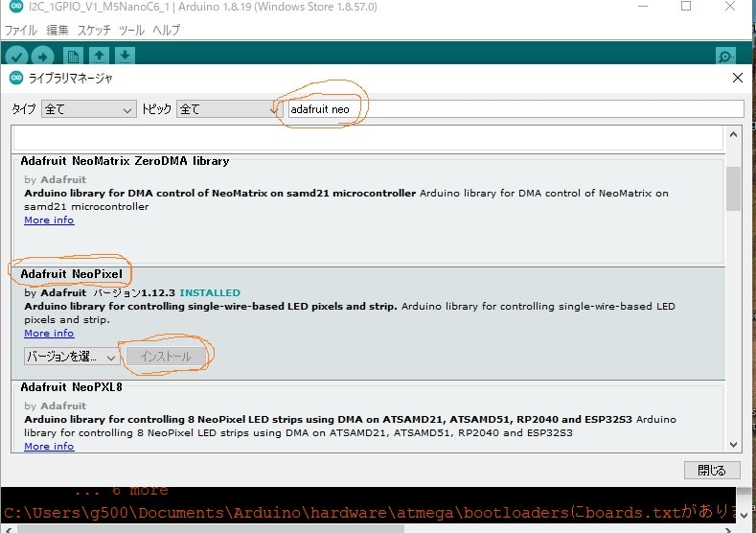The image size is (756, 533).
Task: Open the ツール menu
Action: (x=131, y=30)
